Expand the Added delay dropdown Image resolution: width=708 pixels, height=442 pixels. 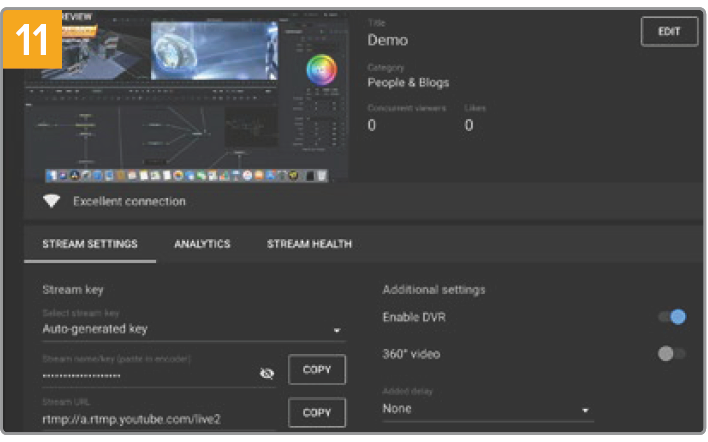[x=486, y=409]
